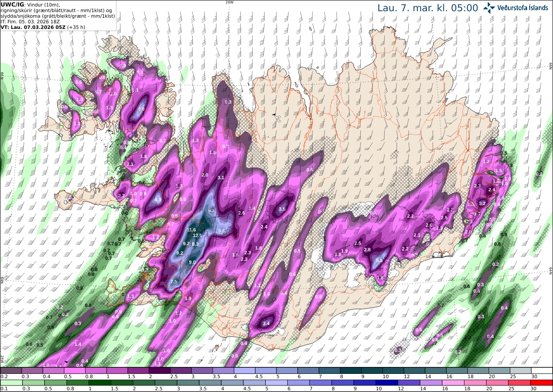The image size is (553, 392).
Task: Select upper legend swatch starting at 18
Action: 478,370
